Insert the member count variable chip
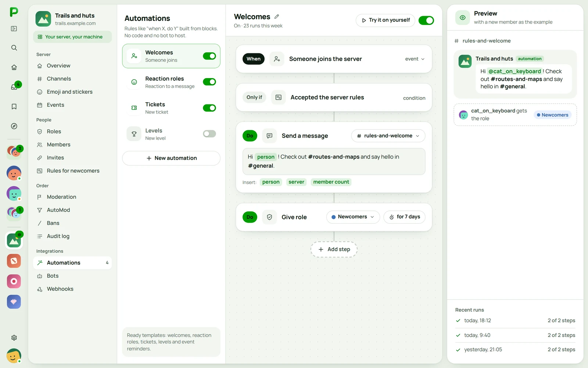This screenshot has height=368, width=588. (x=331, y=182)
